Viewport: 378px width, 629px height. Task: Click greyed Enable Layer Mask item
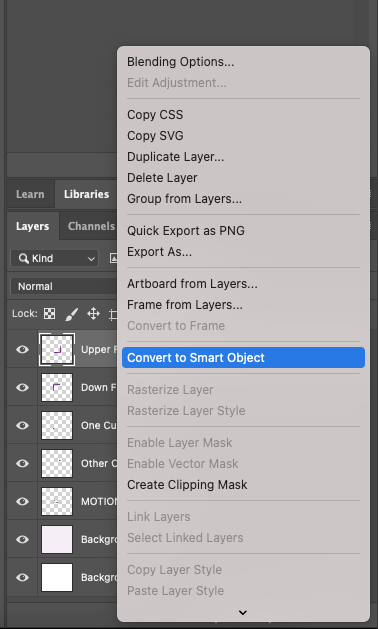click(179, 442)
